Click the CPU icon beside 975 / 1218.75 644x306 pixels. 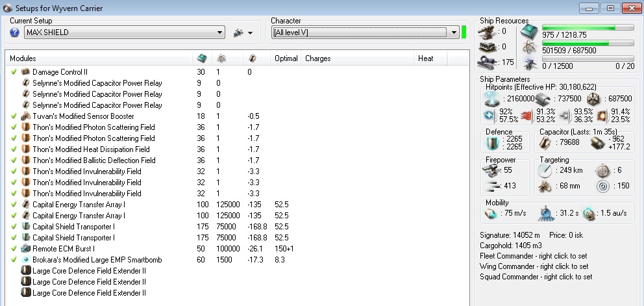529,31
